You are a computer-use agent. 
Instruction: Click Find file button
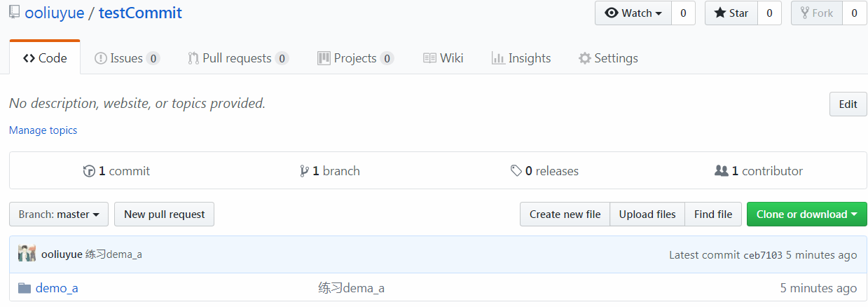click(713, 214)
